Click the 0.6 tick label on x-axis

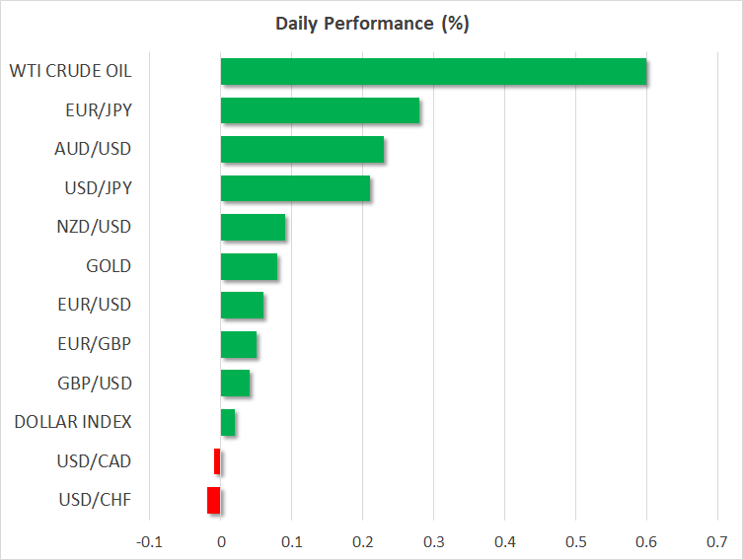coord(646,541)
